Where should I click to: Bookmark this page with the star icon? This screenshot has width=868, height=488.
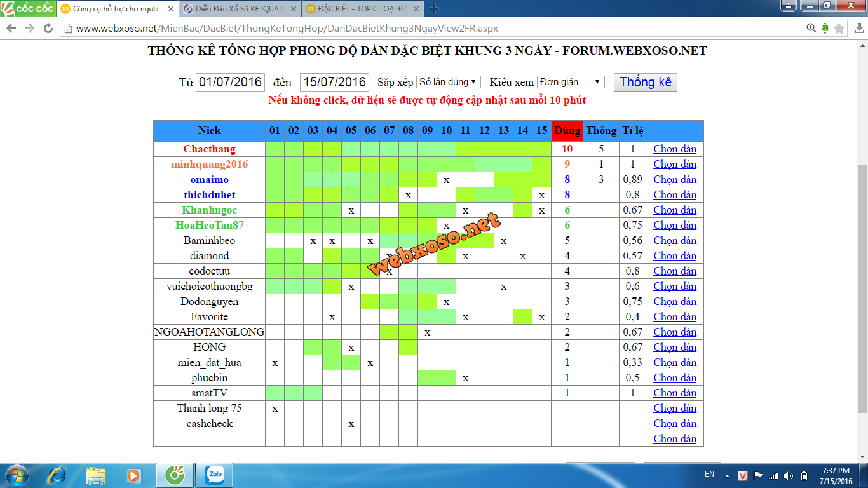pos(839,29)
